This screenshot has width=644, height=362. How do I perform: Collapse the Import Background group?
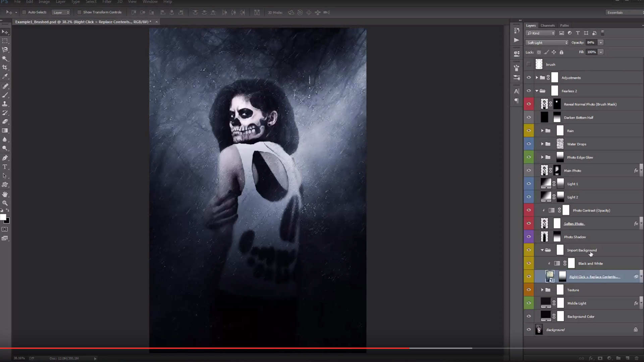click(542, 250)
